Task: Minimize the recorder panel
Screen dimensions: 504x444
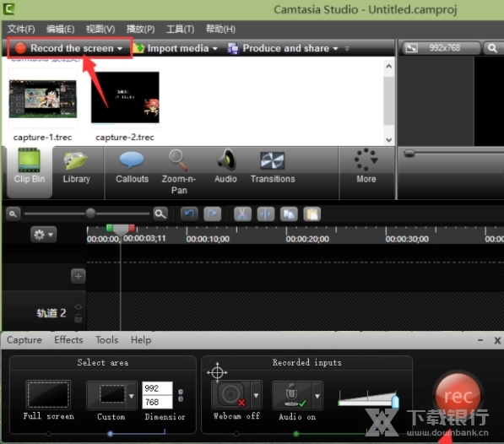Action: [x=480, y=340]
